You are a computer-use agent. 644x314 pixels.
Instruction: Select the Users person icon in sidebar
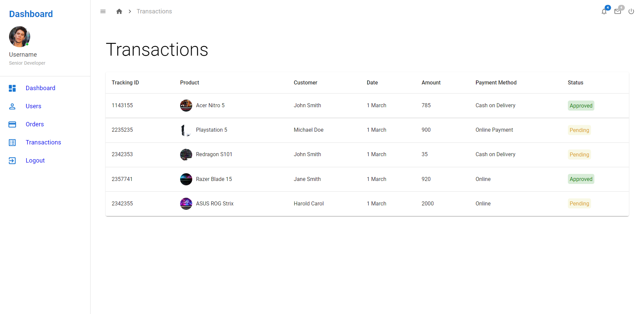tap(12, 106)
